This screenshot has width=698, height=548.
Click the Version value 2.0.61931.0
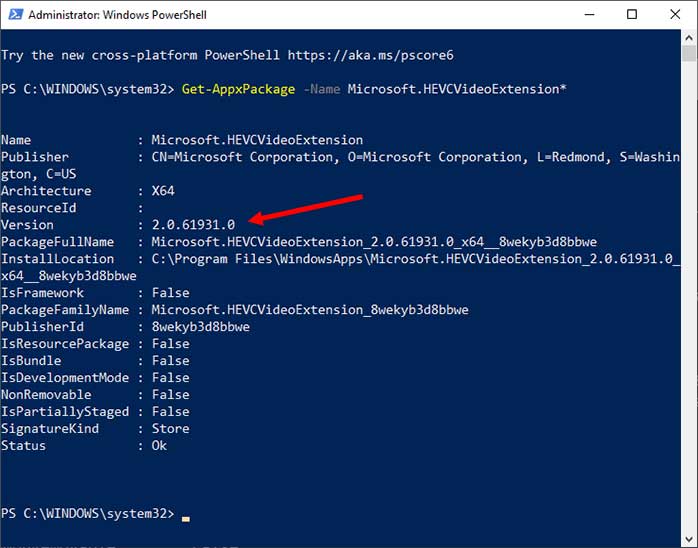[x=193, y=225]
